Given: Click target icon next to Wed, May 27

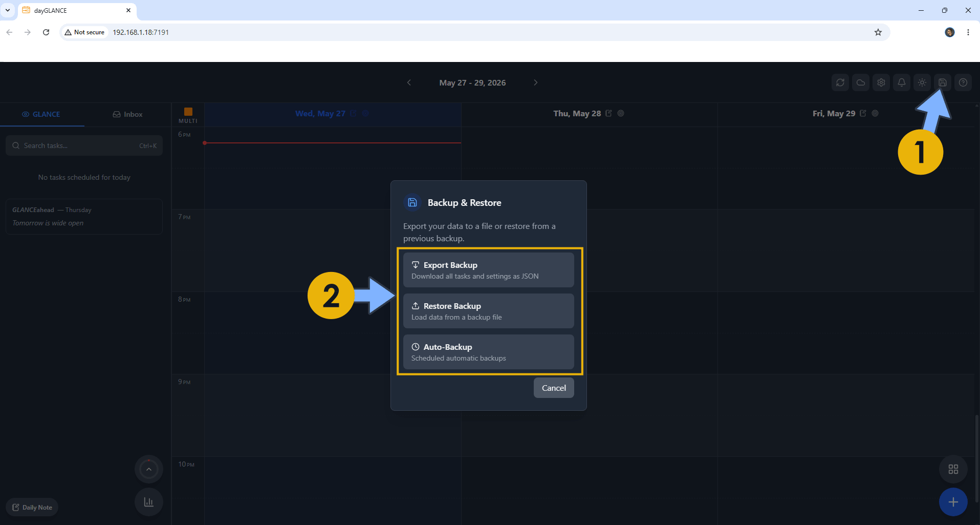Looking at the screenshot, I should (365, 113).
